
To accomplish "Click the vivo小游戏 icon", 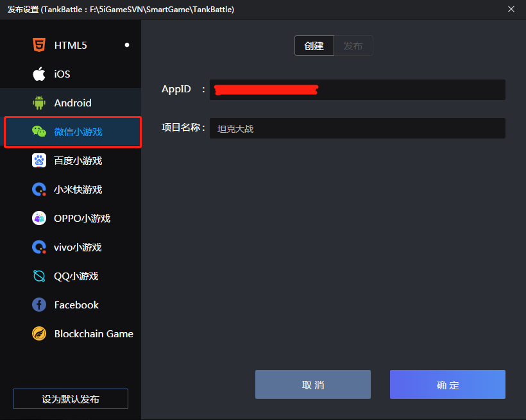I will point(39,247).
